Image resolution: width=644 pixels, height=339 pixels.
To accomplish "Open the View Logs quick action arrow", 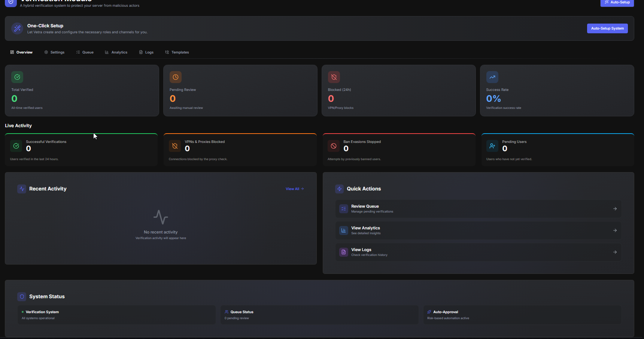I will point(615,252).
